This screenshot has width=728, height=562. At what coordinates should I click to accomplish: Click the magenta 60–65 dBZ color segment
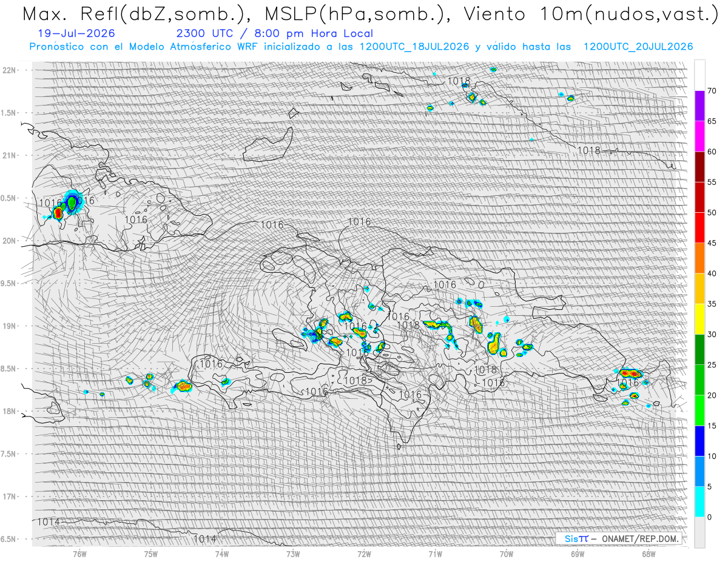(x=699, y=136)
